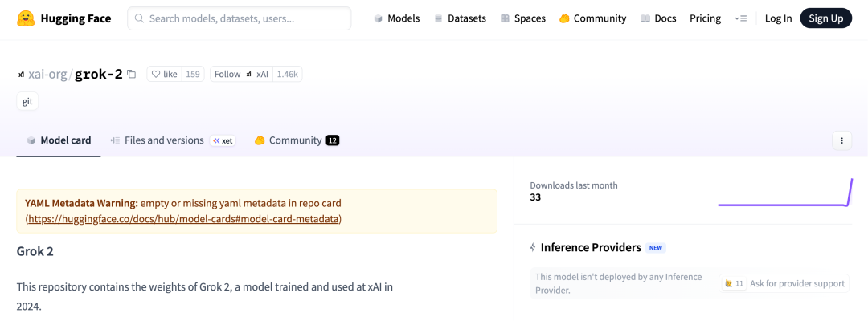Click the Community tab hugging emoji icon
Image resolution: width=868 pixels, height=321 pixels.
tap(260, 141)
